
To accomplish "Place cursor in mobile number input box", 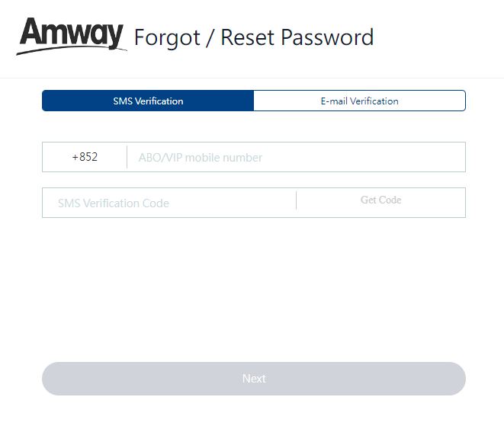I will point(296,157).
